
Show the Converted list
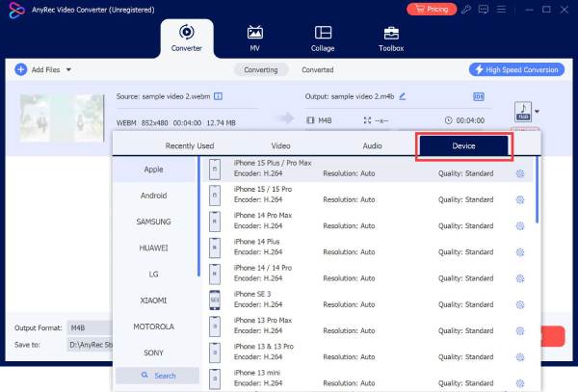pyautogui.click(x=318, y=69)
